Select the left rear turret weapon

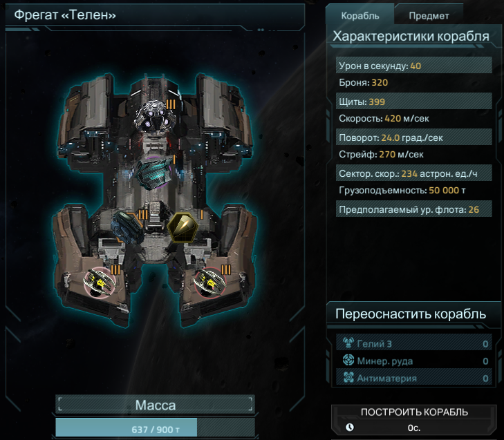[100, 283]
